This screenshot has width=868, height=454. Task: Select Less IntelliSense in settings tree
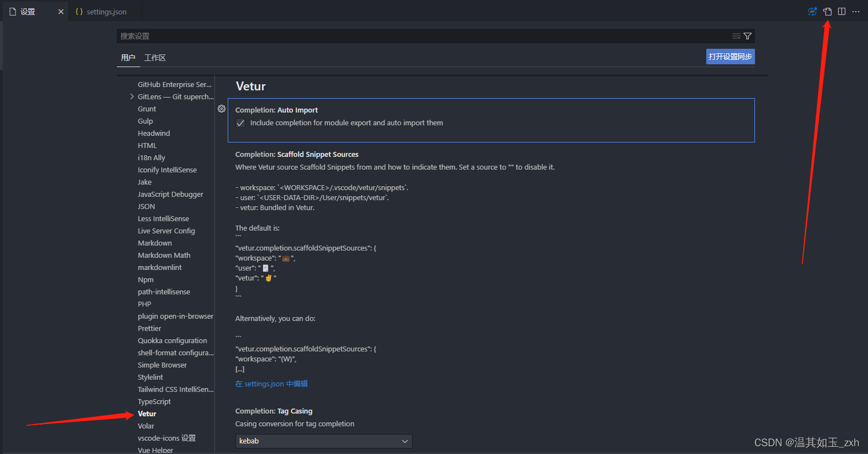(163, 218)
